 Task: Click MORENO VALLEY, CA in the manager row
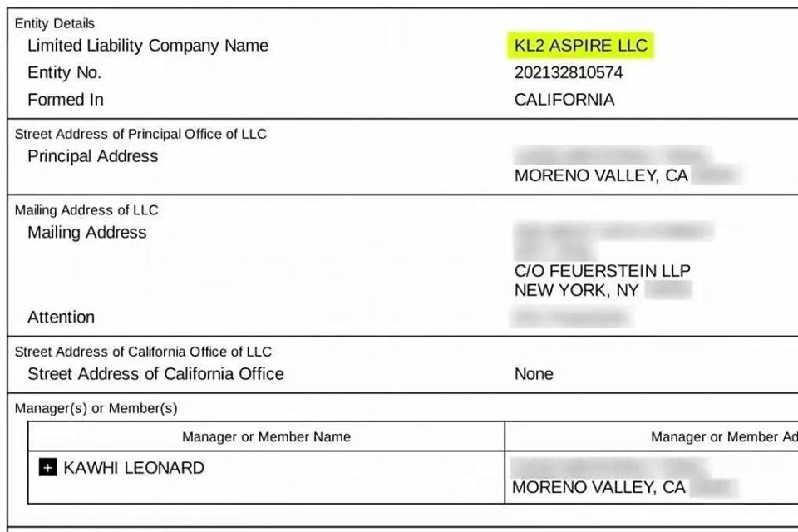point(598,488)
